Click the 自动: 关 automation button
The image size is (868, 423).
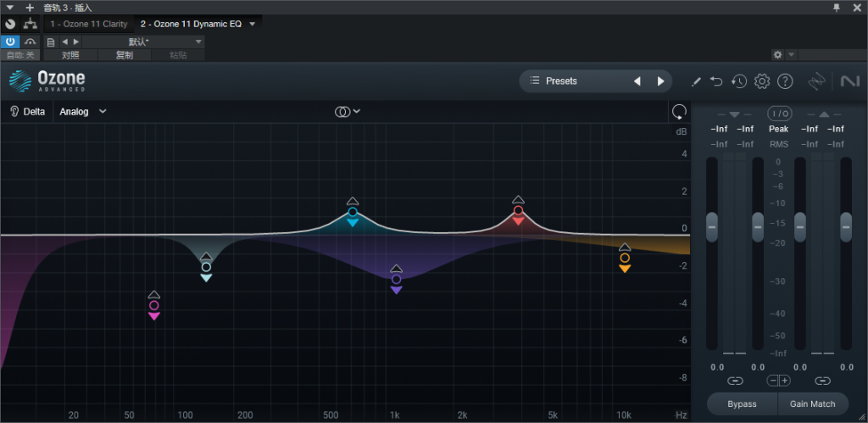click(x=20, y=55)
